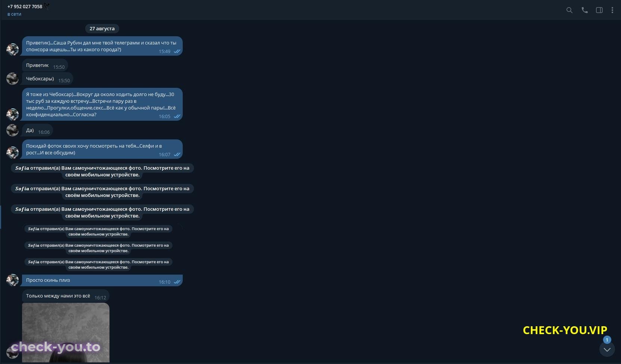This screenshot has height=364, width=621.
Task: Open search in this chat
Action: point(569,10)
